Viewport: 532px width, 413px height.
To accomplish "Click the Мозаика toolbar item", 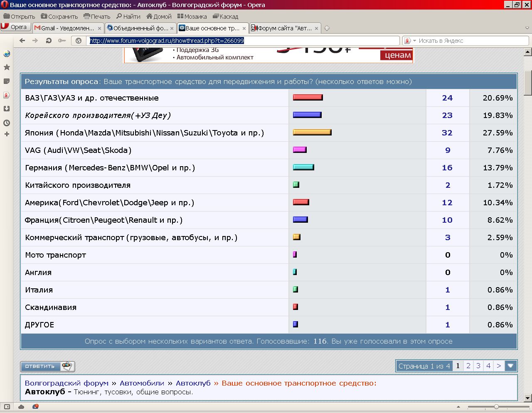I will tap(192, 17).
